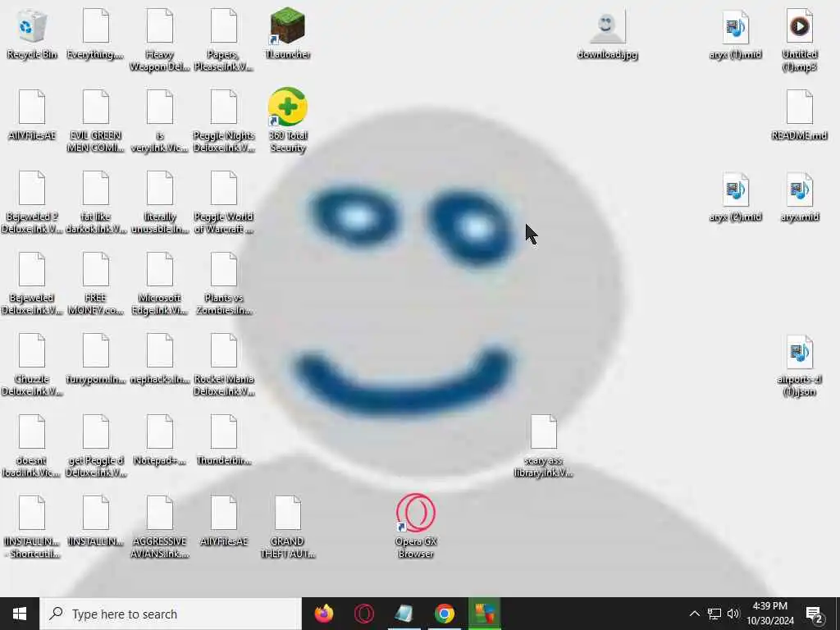
Task: Open the clock and date flyout
Action: click(x=769, y=614)
